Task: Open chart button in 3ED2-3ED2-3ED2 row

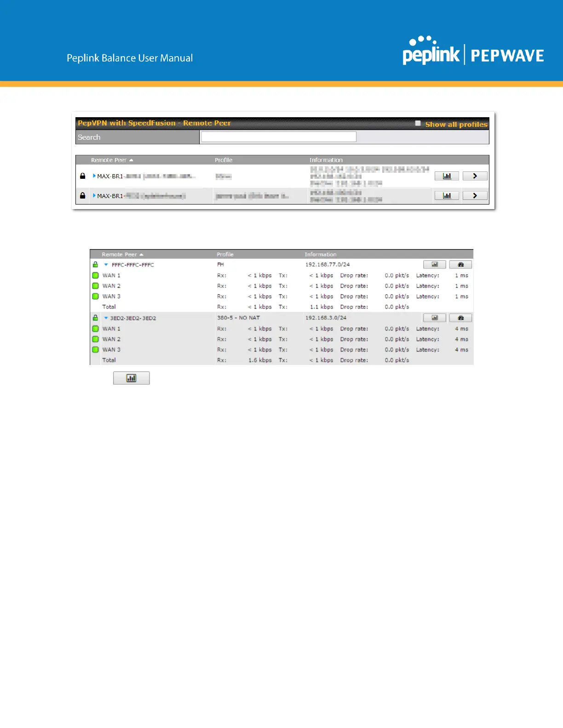Action: tap(435, 318)
